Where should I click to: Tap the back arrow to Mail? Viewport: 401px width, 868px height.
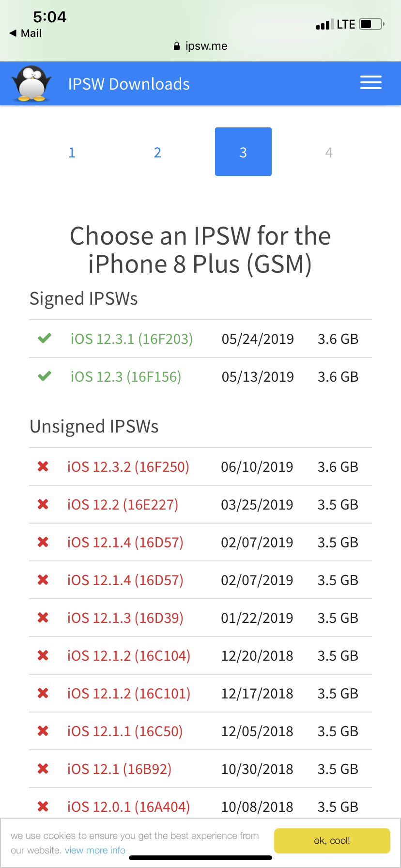(x=13, y=33)
